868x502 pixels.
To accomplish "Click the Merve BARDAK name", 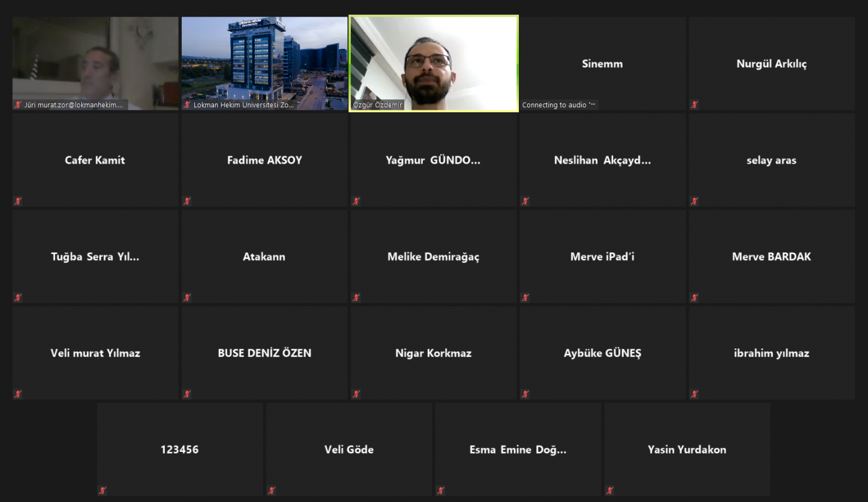I will click(x=772, y=257).
